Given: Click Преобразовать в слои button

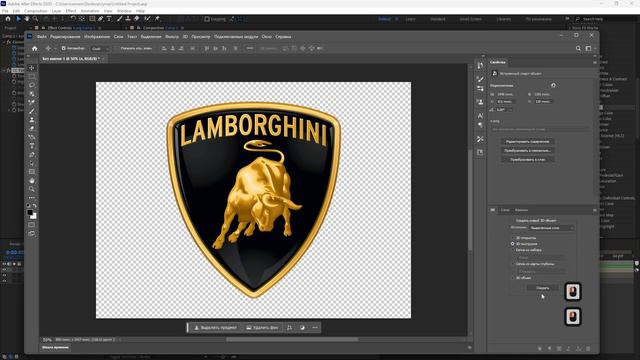Looking at the screenshot, I should click(x=527, y=160).
